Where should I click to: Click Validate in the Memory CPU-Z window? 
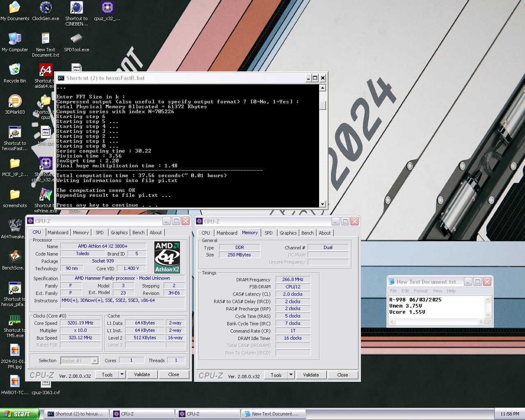pos(311,375)
